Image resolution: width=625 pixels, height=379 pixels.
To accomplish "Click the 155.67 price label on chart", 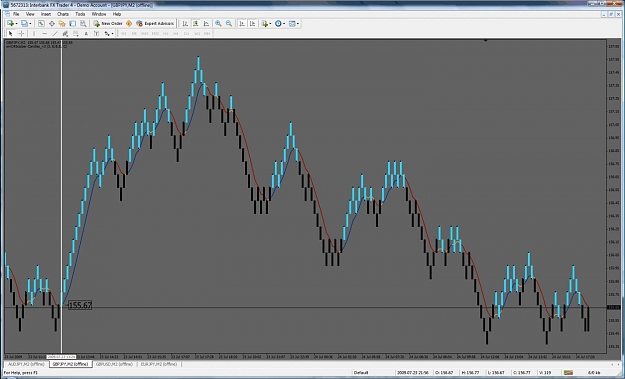I will [80, 306].
